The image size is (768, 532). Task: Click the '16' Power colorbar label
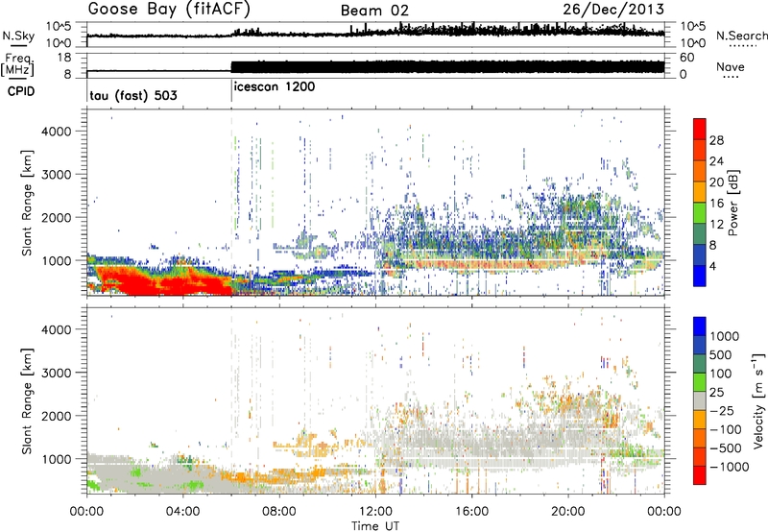716,204
